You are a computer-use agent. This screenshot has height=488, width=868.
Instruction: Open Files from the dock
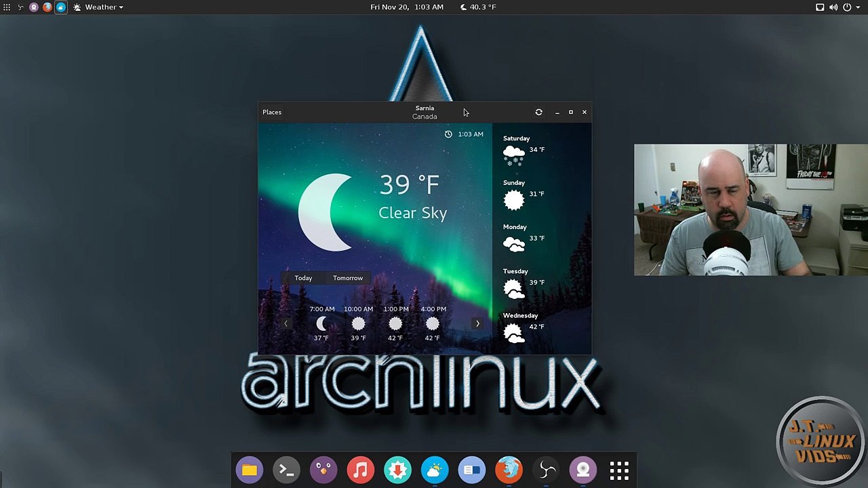pos(250,470)
